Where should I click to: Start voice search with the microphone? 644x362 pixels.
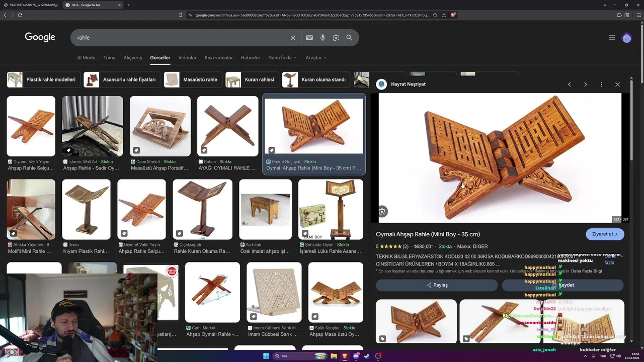[323, 38]
